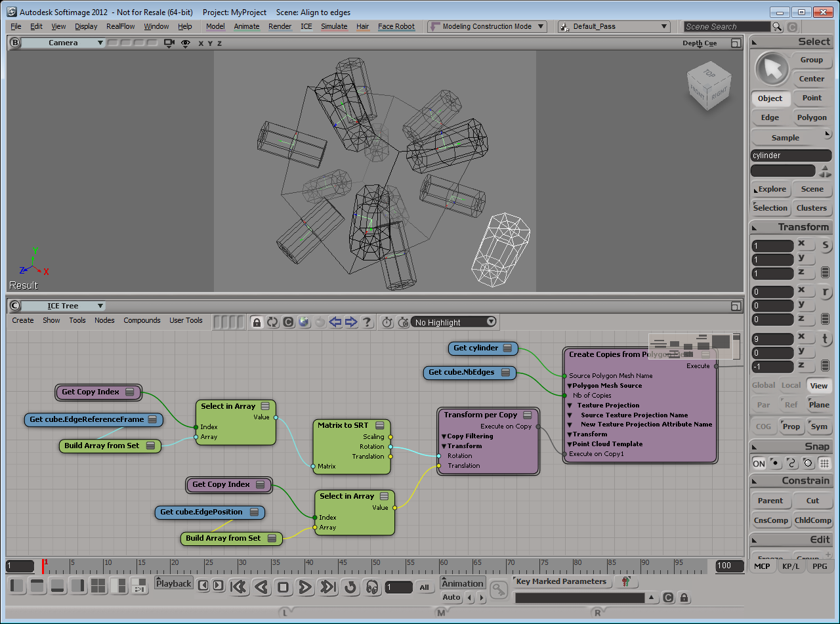Click the loop playback icon

350,587
